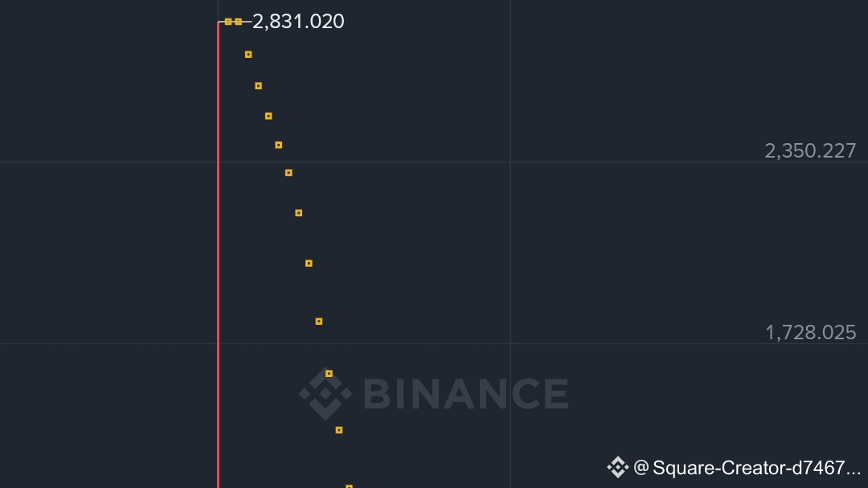Open the @Square-Creator-d7467... handle

[747, 468]
